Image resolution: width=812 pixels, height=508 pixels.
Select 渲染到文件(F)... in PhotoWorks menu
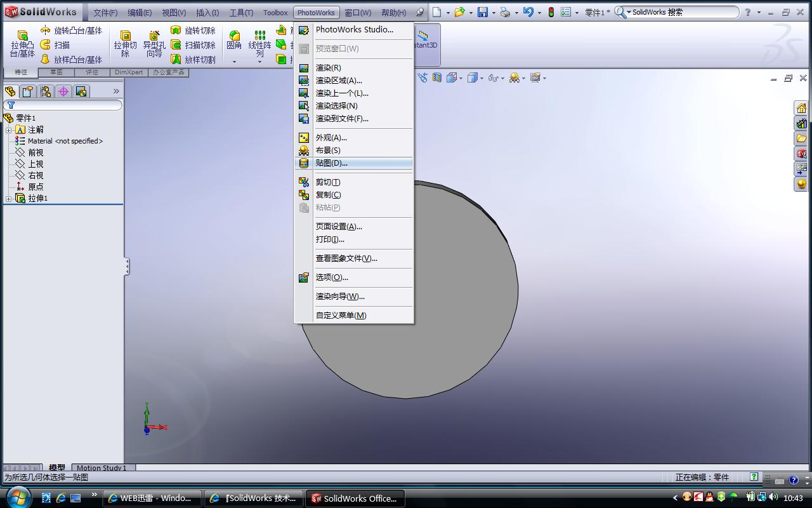[x=354, y=119]
